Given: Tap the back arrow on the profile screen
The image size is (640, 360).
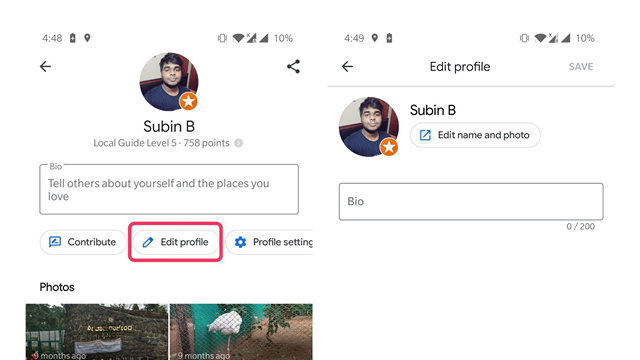Looking at the screenshot, I should click(45, 67).
